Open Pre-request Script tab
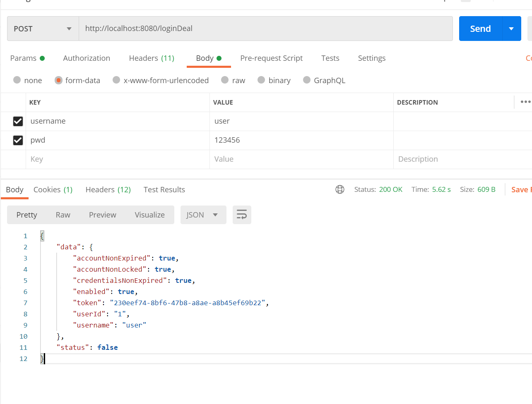The width and height of the screenshot is (532, 404). click(272, 58)
